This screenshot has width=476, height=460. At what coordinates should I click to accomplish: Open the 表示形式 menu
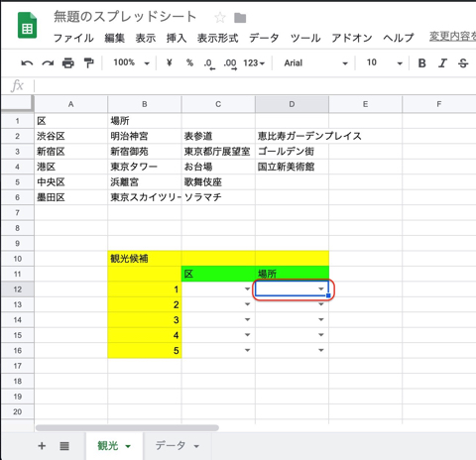tap(218, 38)
